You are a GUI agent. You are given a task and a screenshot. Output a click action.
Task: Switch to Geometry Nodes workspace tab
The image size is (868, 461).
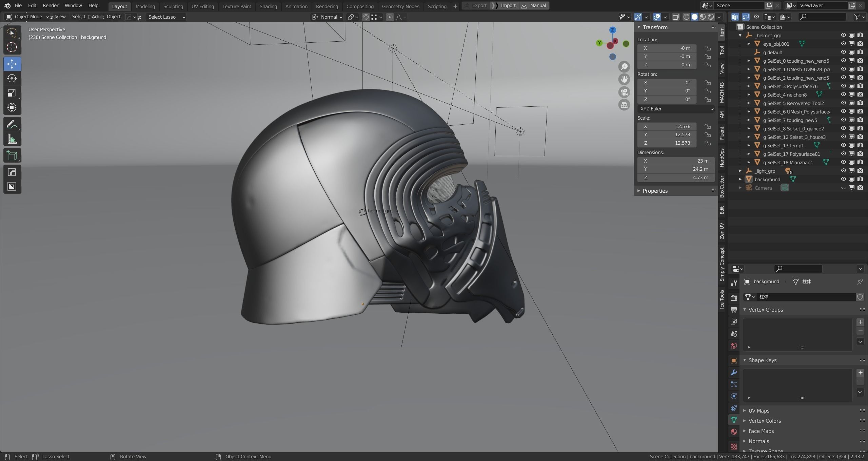(400, 6)
